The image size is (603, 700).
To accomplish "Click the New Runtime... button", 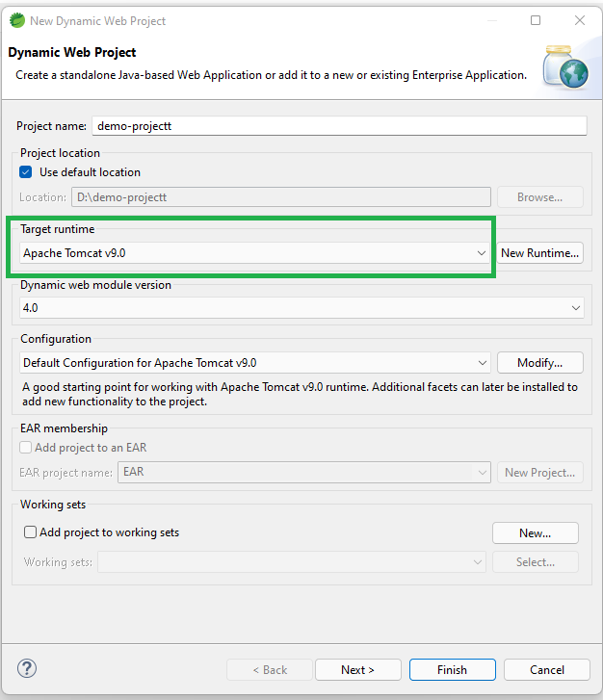I will (x=540, y=253).
